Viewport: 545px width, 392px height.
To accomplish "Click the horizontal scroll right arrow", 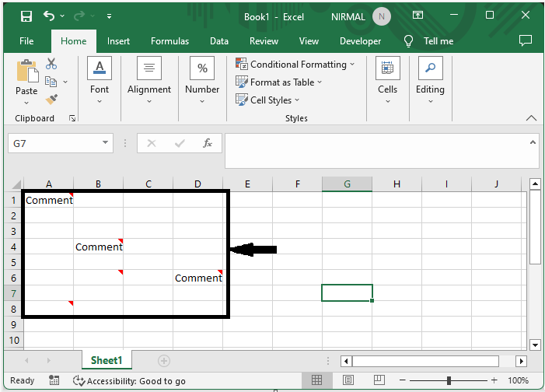I will pos(521,361).
